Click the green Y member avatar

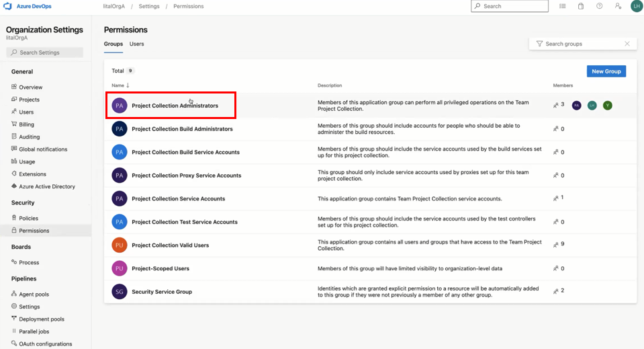tap(608, 106)
